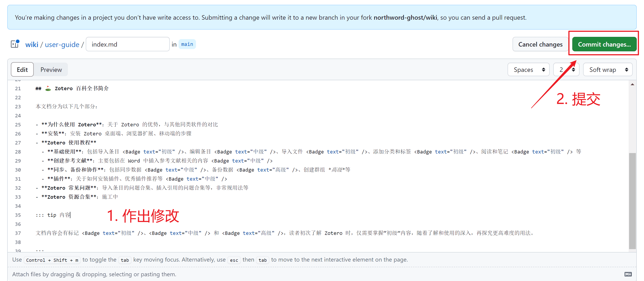Image resolution: width=644 pixels, height=281 pixels.
Task: Open the wiki repository link
Action: pos(32,44)
